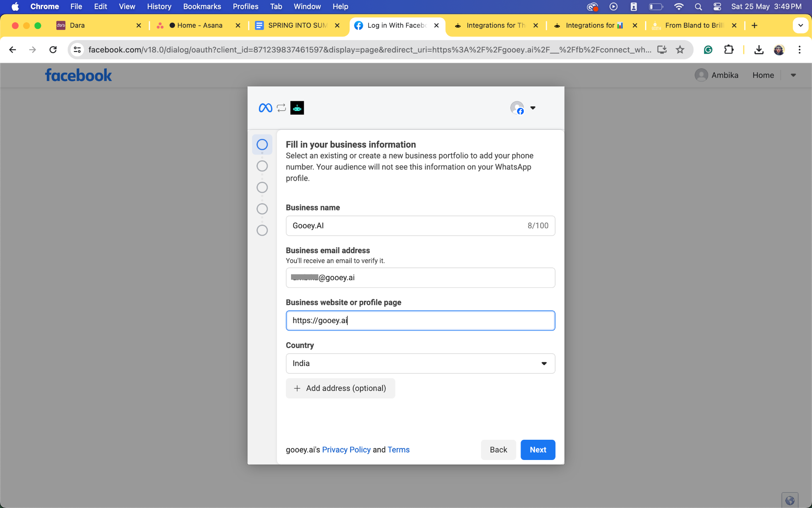
Task: Open the Grammarly extension icon
Action: (708, 50)
